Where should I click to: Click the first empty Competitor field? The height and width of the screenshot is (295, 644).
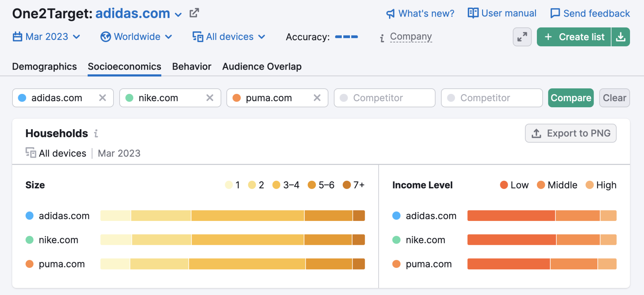coord(384,98)
